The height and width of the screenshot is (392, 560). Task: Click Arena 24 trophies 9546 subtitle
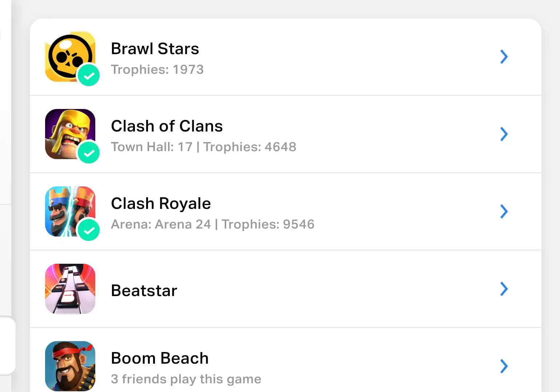coord(213,224)
